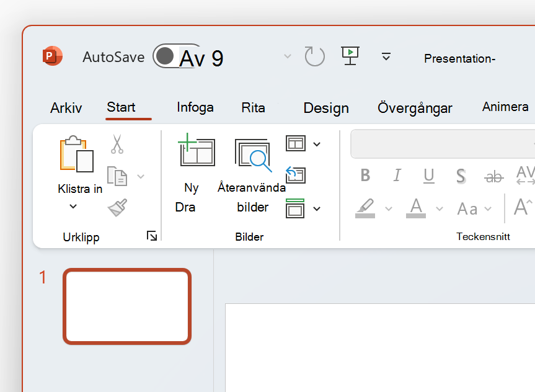
Task: Open Customize Quick Access Toolbar dropdown
Action: (386, 56)
